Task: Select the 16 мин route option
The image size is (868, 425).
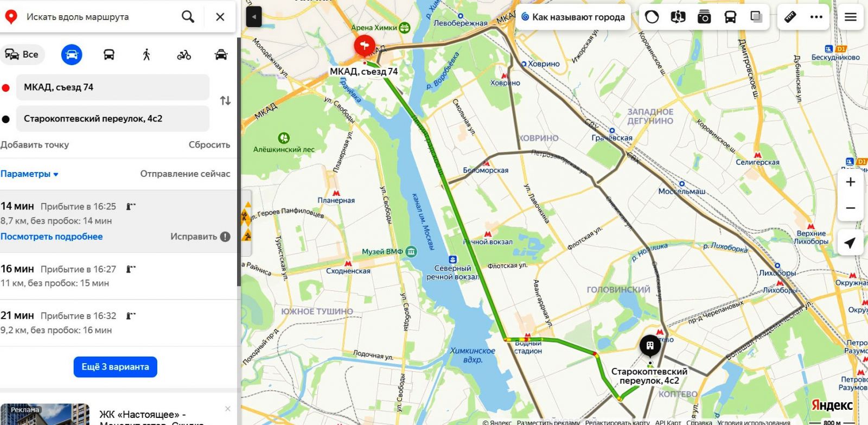Action: (x=118, y=276)
